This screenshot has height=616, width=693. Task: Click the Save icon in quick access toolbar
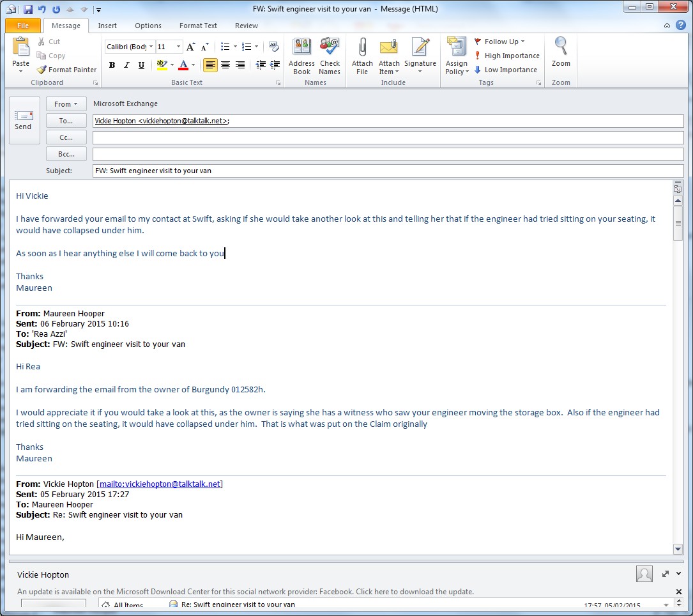coord(28,9)
